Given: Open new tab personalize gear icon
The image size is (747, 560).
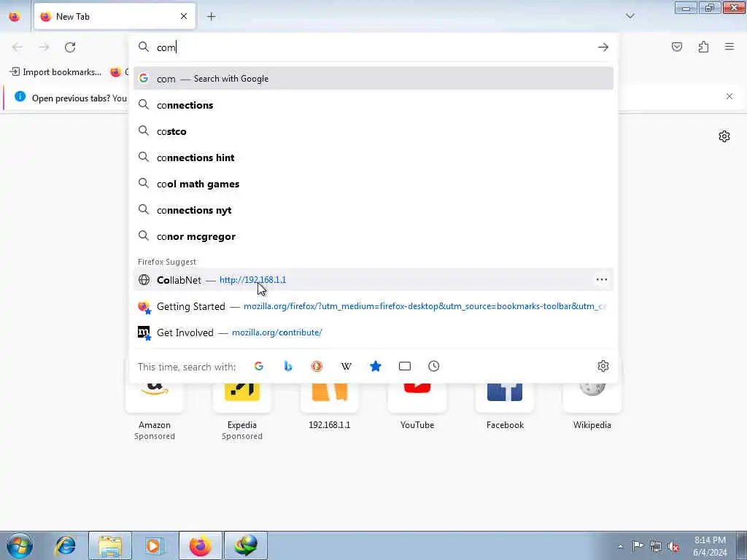Looking at the screenshot, I should 724,136.
